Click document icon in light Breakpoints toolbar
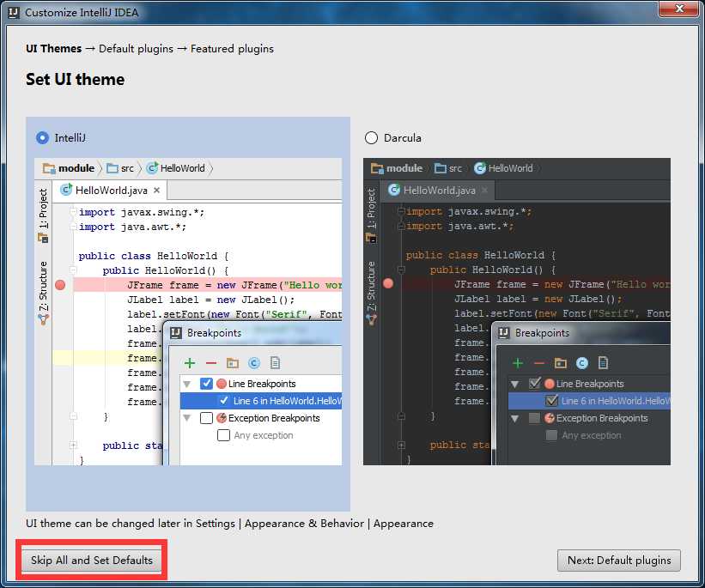This screenshot has width=705, height=588. [x=275, y=363]
